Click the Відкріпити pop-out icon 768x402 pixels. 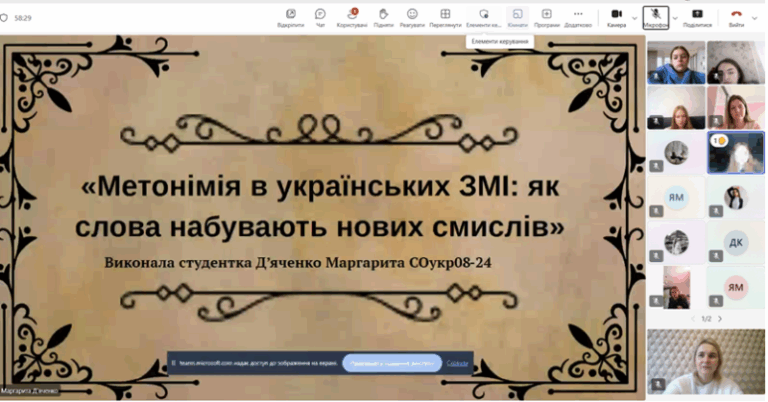(291, 16)
